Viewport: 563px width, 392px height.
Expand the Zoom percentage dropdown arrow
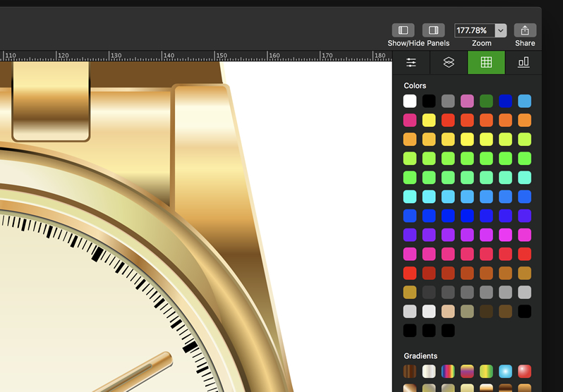[501, 30]
